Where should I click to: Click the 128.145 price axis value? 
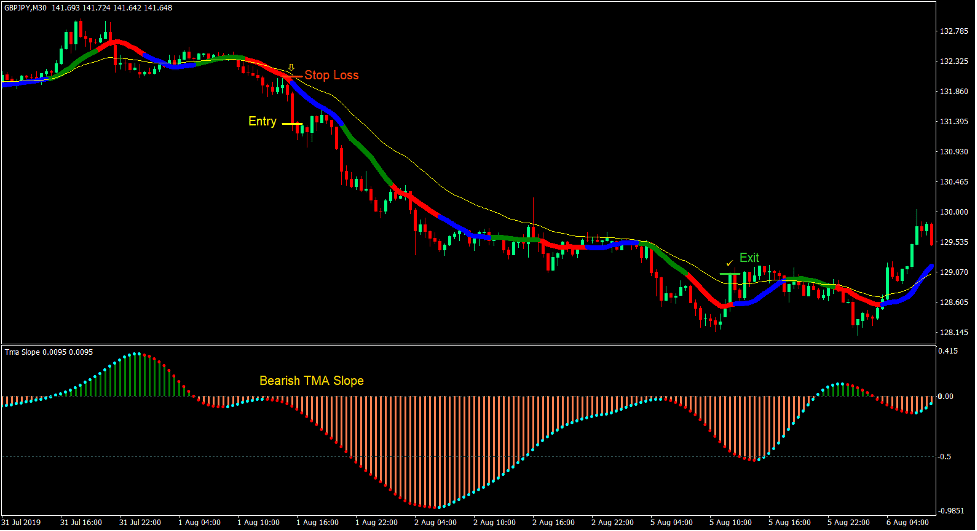click(953, 333)
